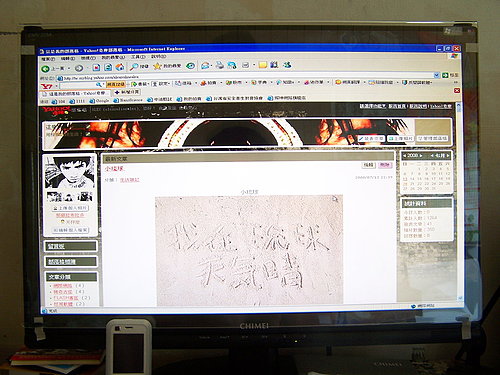Open the File menu in IE
The image size is (500, 375).
[48, 59]
